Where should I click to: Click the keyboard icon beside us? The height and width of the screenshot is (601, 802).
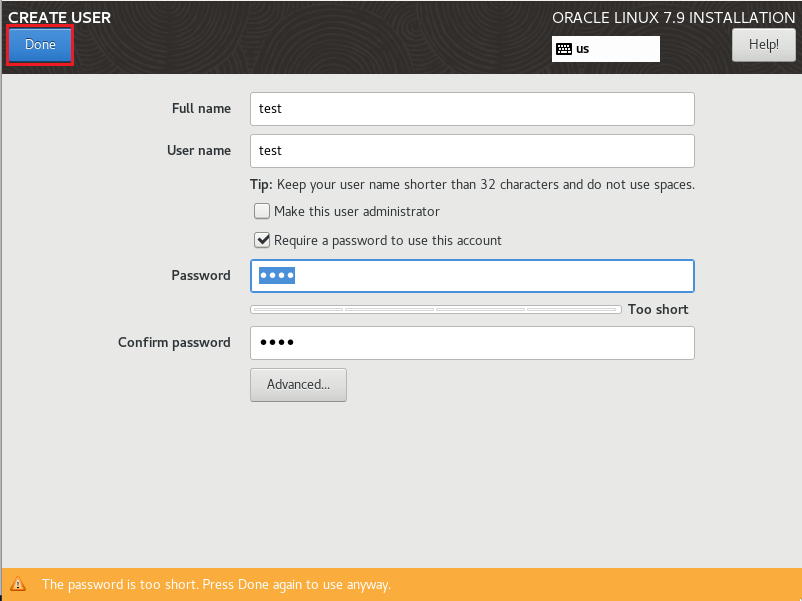(x=564, y=49)
